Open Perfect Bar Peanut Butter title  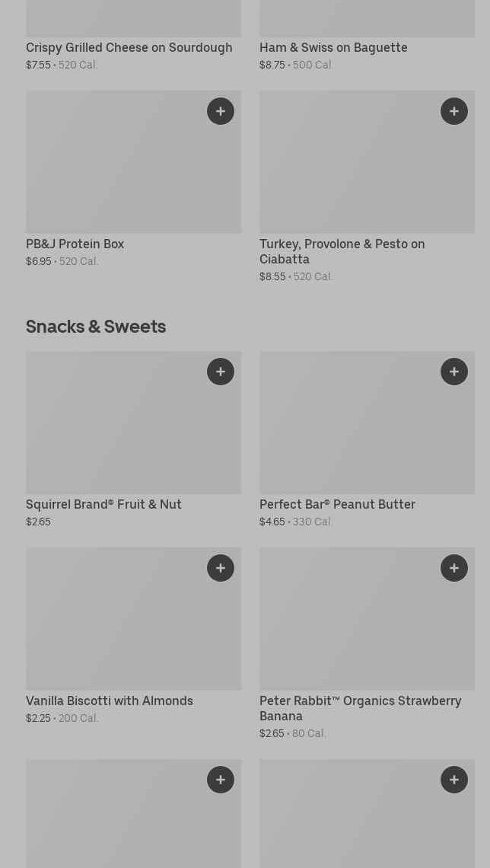point(337,504)
